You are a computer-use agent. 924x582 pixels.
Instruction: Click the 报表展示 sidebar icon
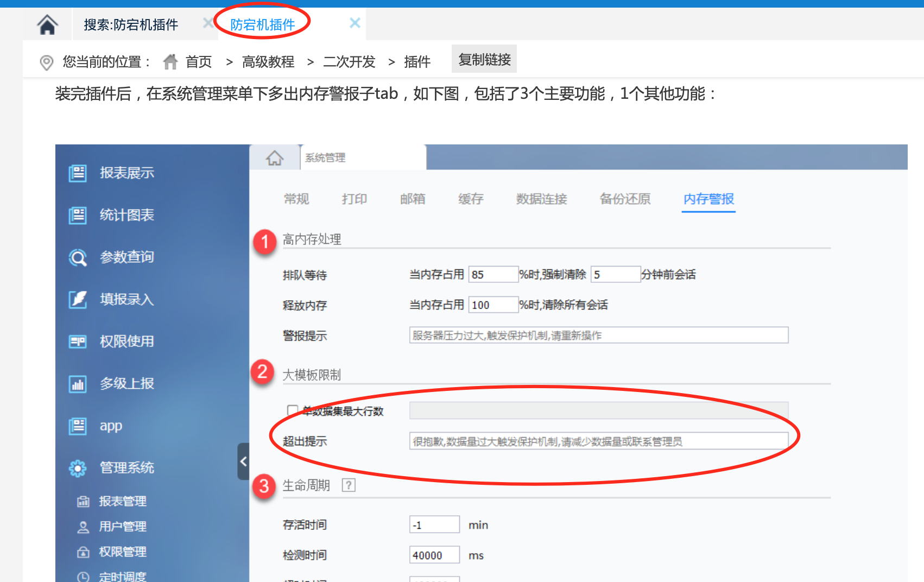(78, 173)
